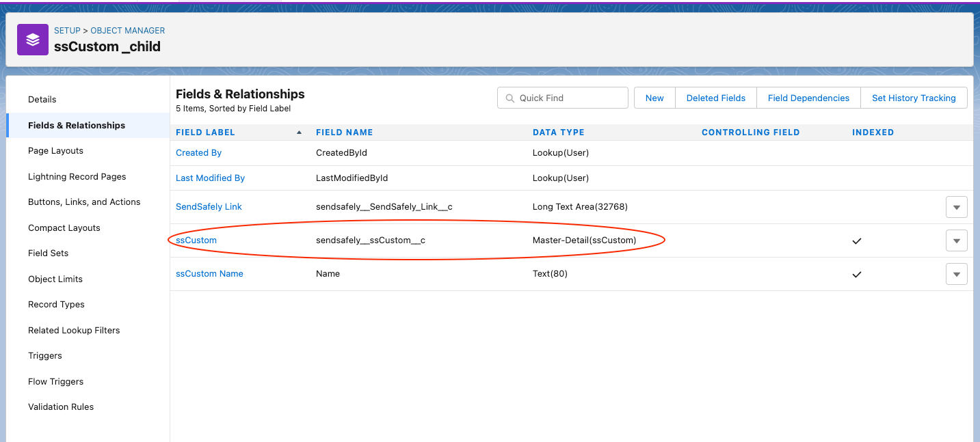980x442 pixels.
Task: Click Text(80) data type text
Action: click(550, 274)
